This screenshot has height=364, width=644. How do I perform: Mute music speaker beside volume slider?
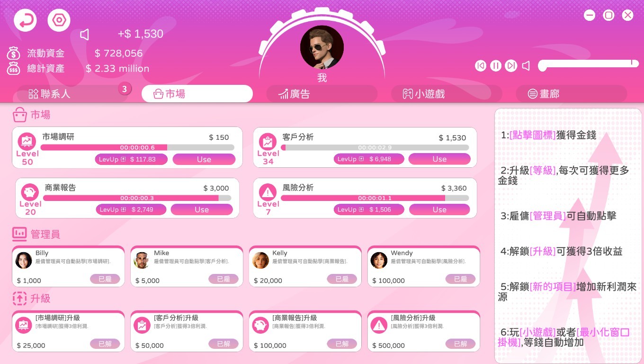pyautogui.click(x=526, y=66)
